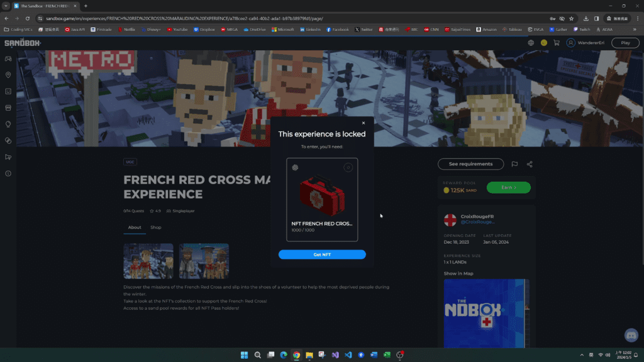Open the browser downloads icon
The image size is (644, 362).
(x=586, y=18)
